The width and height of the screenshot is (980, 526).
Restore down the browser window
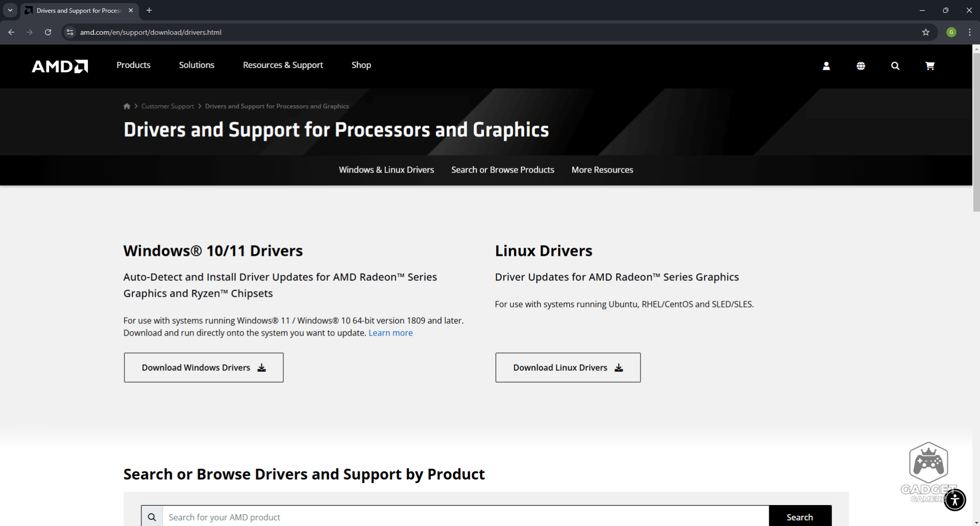click(945, 10)
